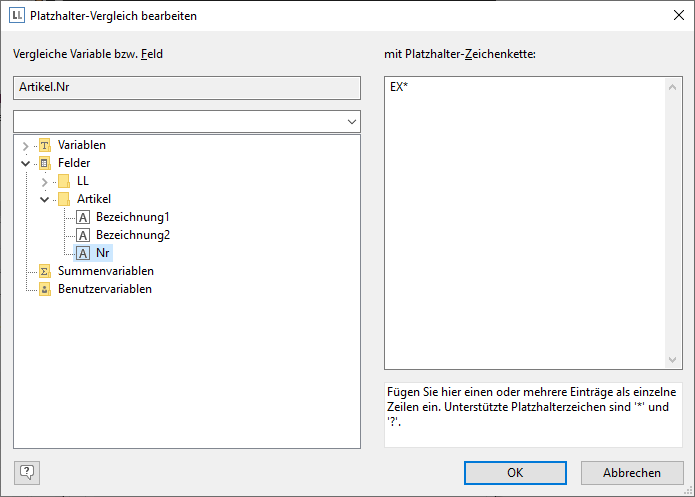Screen dimensions: 695x497
Task: Open the field filter dropdown
Action: tap(351, 121)
